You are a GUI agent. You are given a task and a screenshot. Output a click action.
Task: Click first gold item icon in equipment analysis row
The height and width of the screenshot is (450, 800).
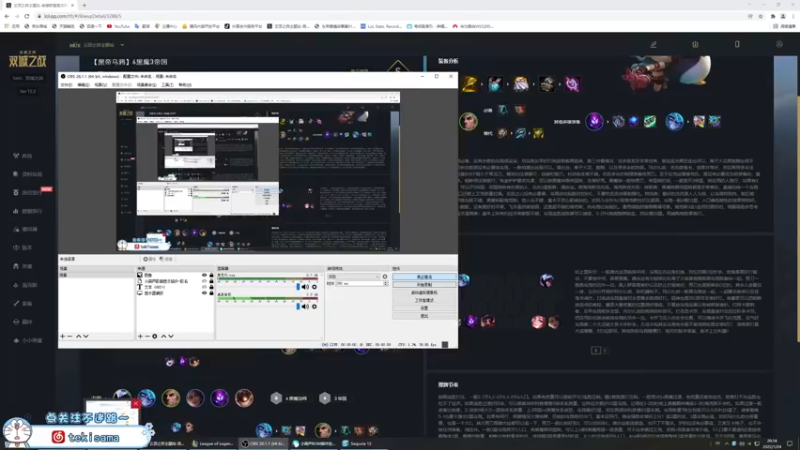[x=469, y=84]
